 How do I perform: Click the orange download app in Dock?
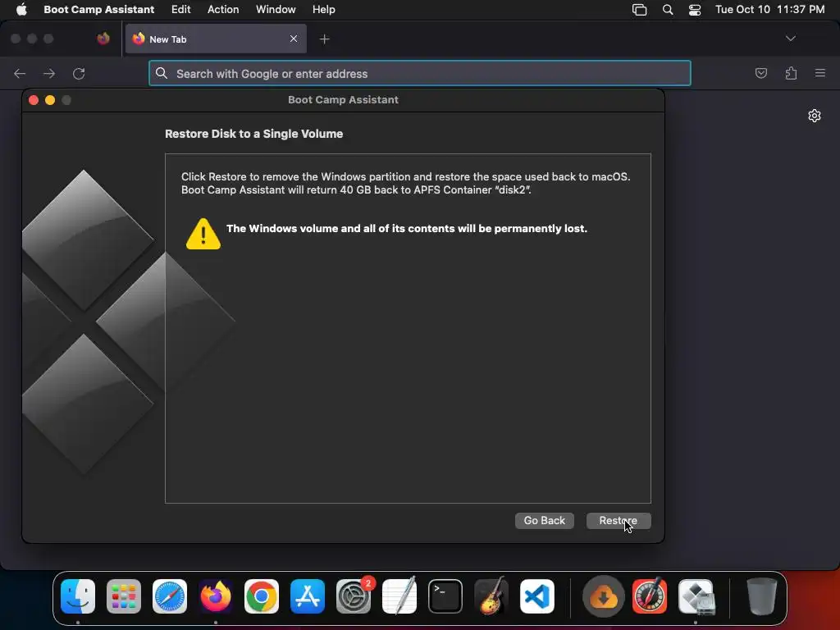(x=603, y=596)
